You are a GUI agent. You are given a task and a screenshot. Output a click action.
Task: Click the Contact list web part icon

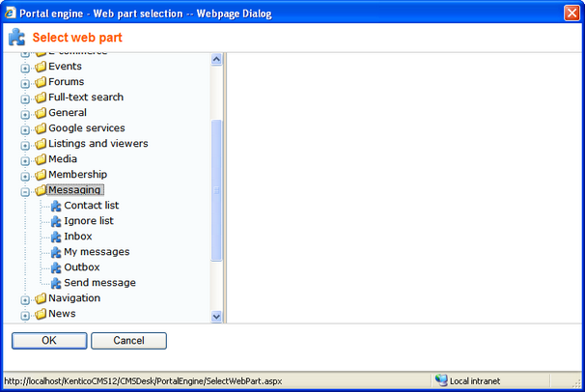point(56,206)
